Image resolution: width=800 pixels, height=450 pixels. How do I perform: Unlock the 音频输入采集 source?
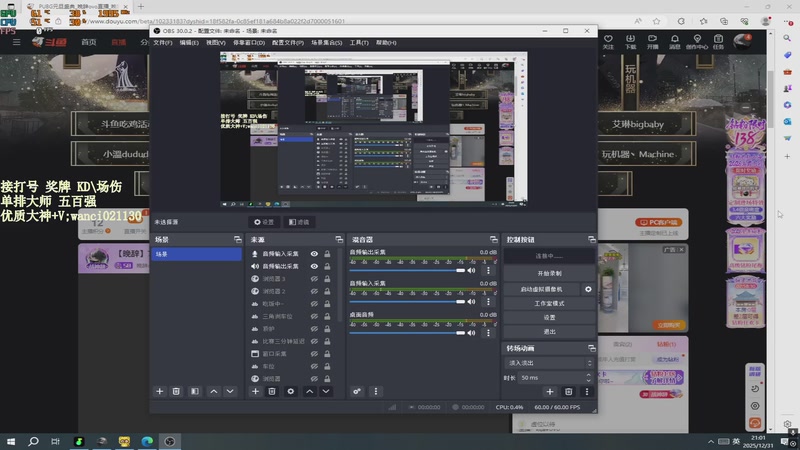point(327,254)
